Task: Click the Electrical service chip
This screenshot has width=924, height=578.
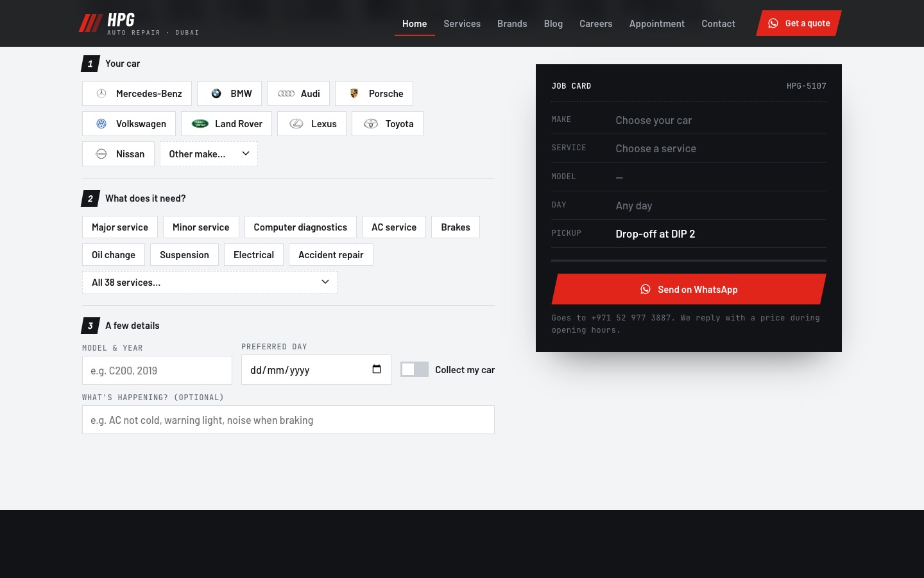Action: [x=253, y=255]
